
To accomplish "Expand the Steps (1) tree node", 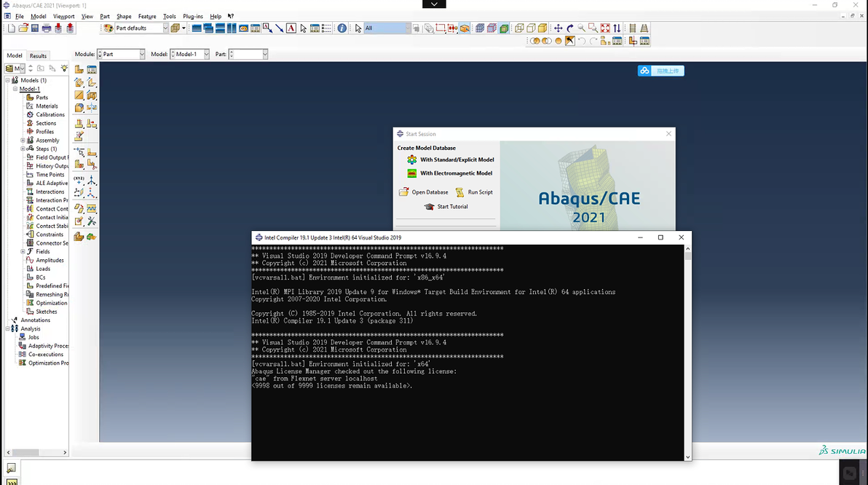I will point(23,149).
